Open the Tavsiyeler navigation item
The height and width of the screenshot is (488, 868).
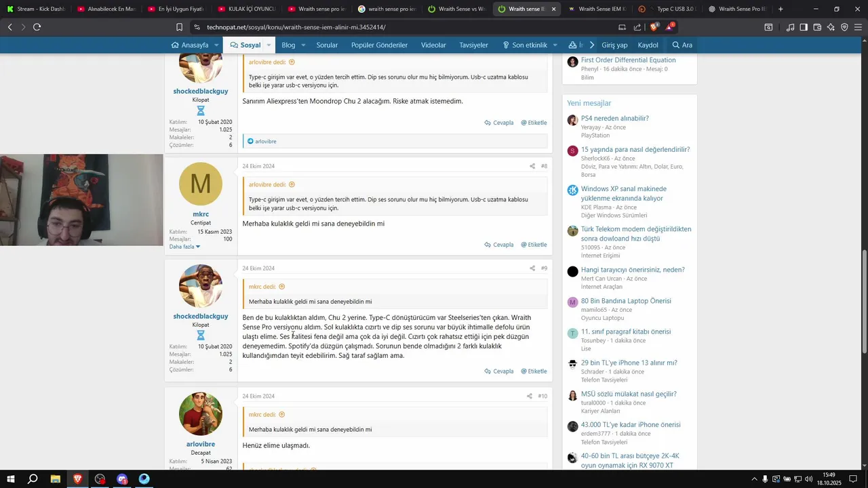473,45
